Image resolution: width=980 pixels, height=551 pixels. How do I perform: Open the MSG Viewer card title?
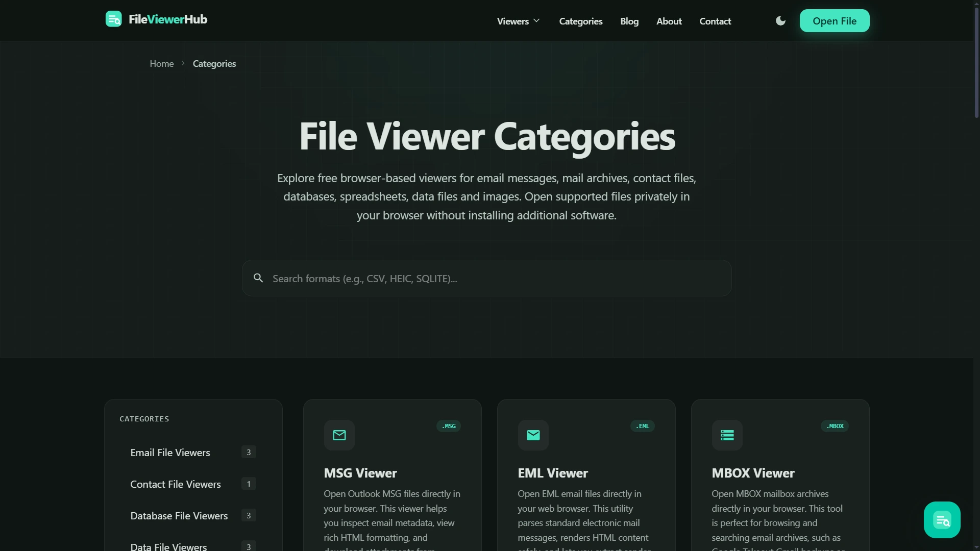pos(360,473)
